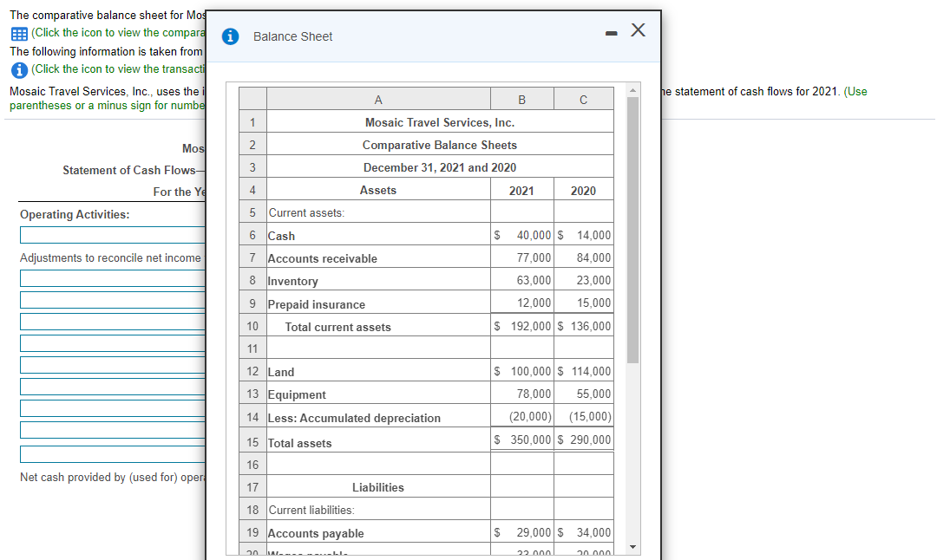The width and height of the screenshot is (937, 560).
Task: Select column A header
Action: (x=378, y=99)
